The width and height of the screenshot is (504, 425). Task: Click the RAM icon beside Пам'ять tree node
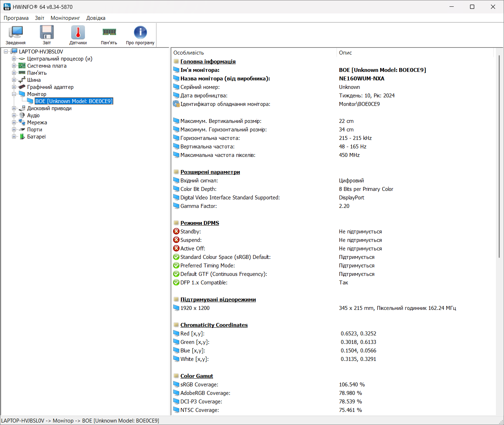click(x=22, y=73)
